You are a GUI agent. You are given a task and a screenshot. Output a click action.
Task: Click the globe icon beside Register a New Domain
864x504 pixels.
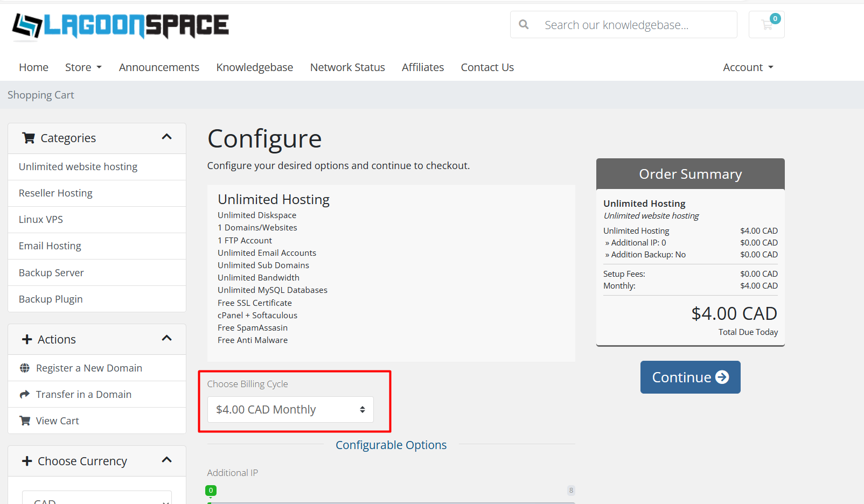coord(25,368)
